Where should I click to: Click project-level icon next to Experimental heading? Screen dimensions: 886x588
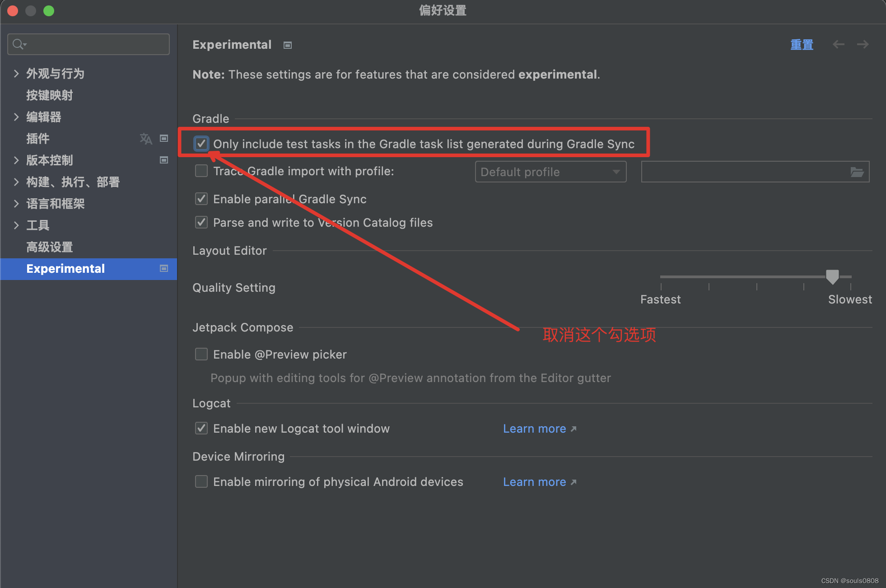pyautogui.click(x=288, y=45)
